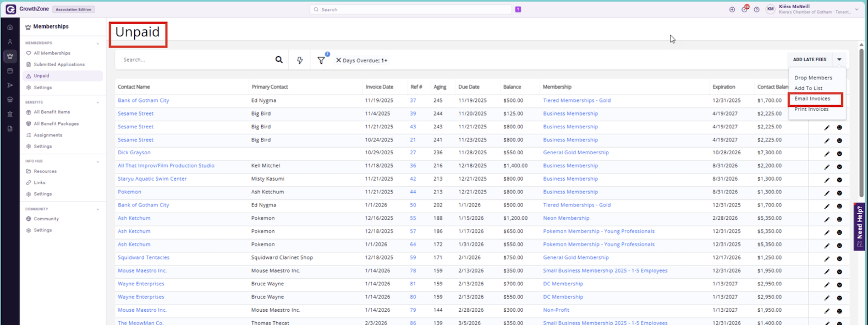Sort by the Balance column header

coord(512,87)
